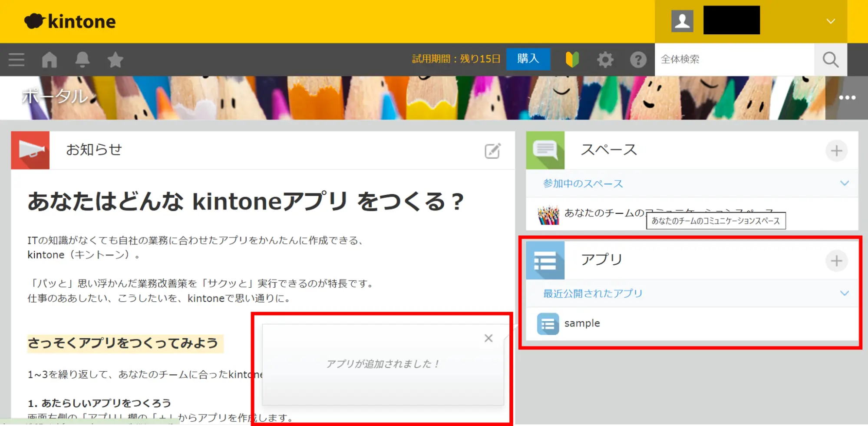The image size is (868, 426).
Task: Close the アプリが追加されました notification
Action: tap(488, 338)
